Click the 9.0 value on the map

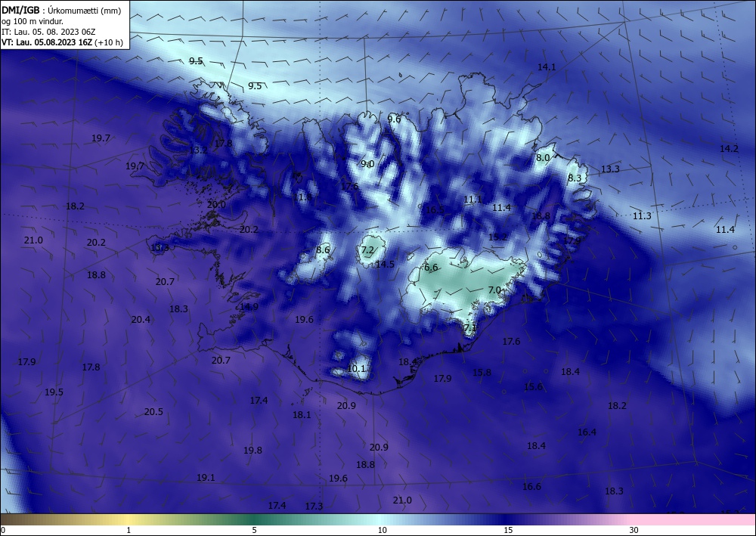click(x=367, y=164)
